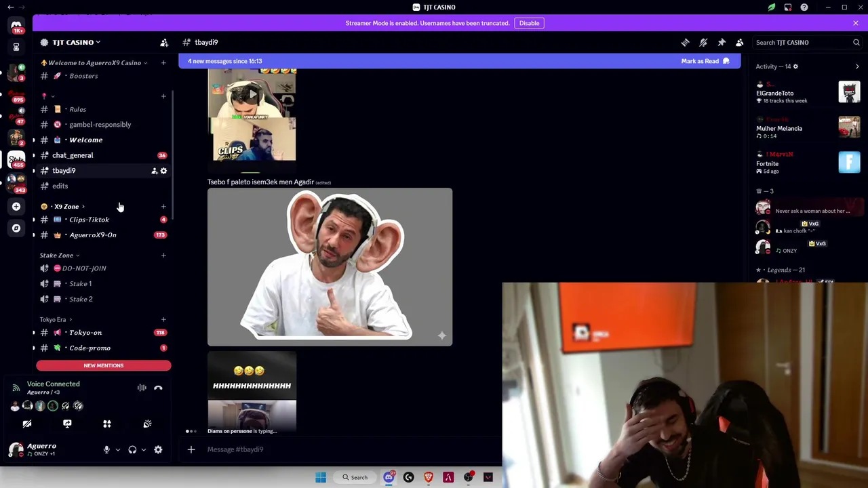
Task: Open the soundboard icon
Action: [147, 424]
